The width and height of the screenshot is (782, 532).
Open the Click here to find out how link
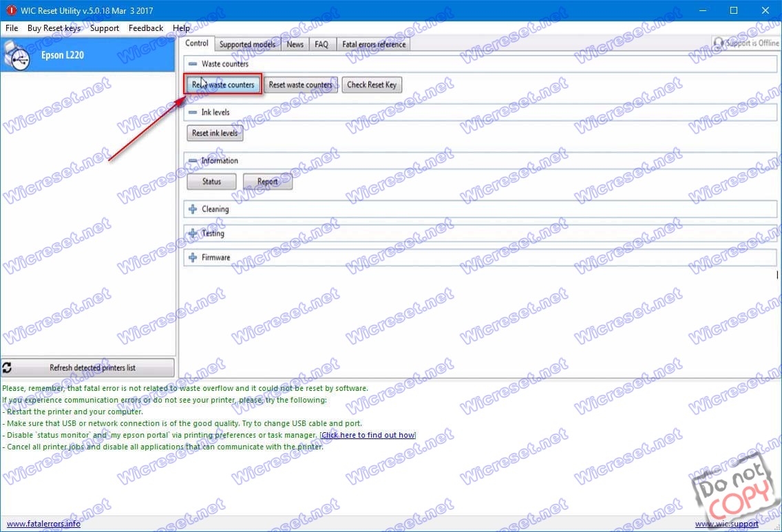pos(368,435)
